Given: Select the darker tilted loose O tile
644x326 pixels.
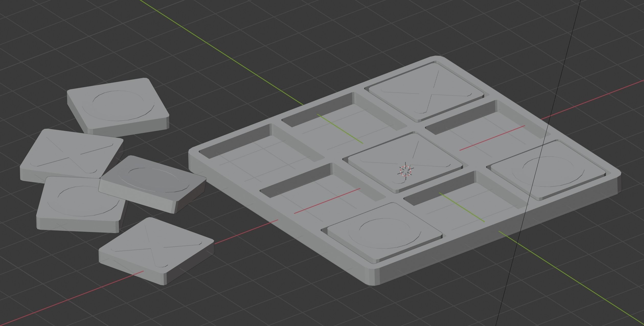Looking at the screenshot, I should point(153,184).
